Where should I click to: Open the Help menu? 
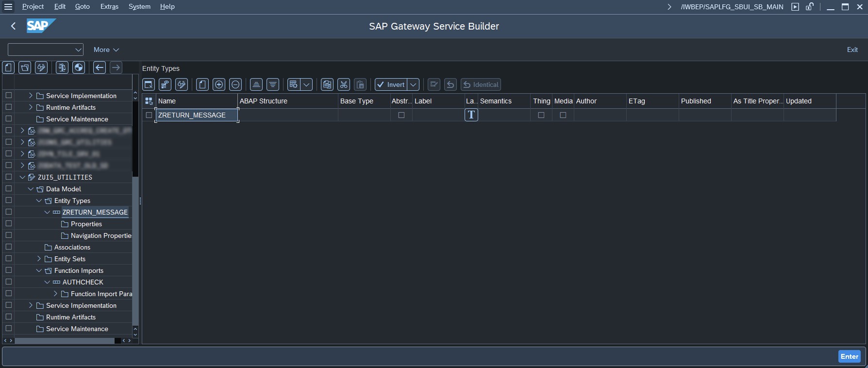167,6
